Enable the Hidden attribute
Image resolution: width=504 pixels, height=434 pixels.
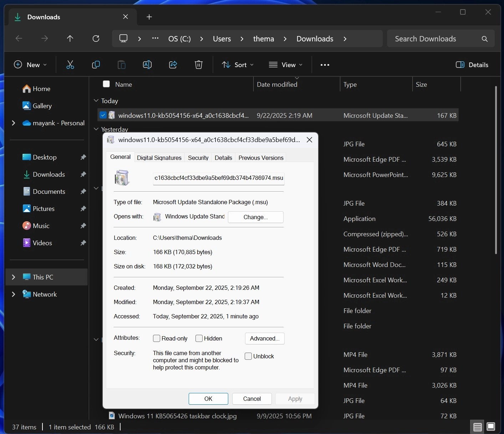pyautogui.click(x=199, y=338)
